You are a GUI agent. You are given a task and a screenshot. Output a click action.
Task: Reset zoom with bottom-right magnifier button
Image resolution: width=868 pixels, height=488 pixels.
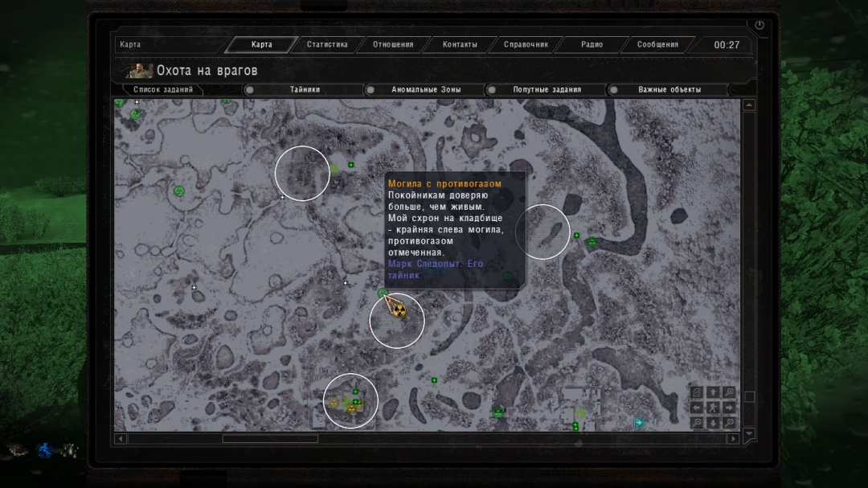[729, 423]
